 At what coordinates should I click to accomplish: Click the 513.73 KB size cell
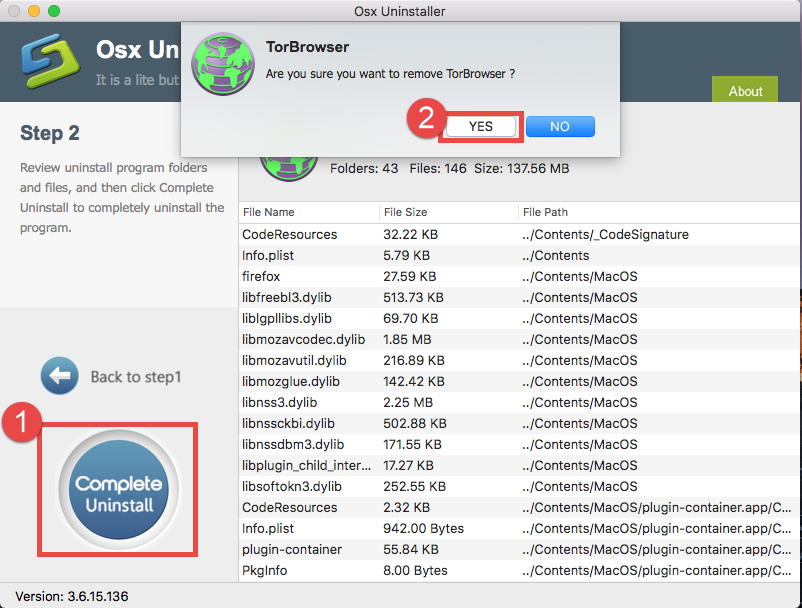(413, 297)
